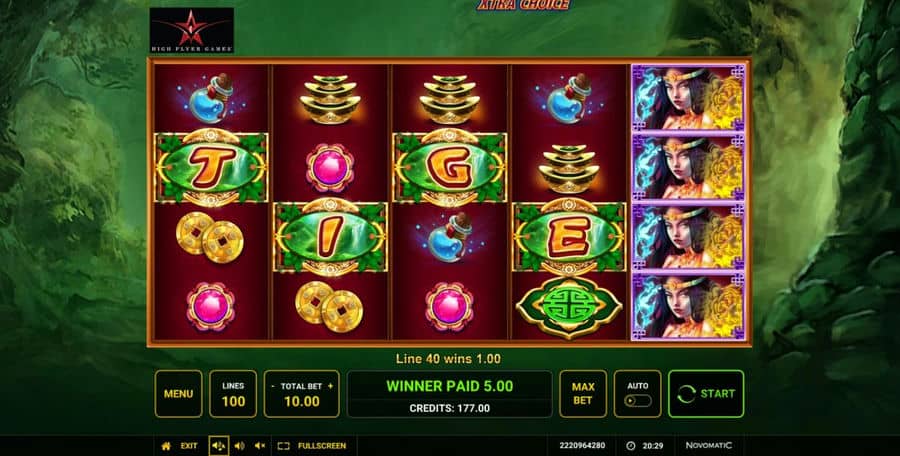Click the T letter symbol on reel one

pos(211,168)
